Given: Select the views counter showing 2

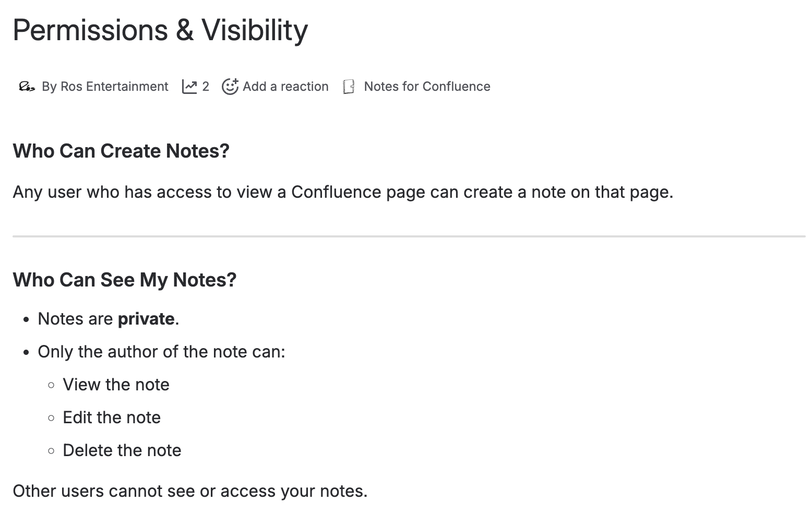Looking at the screenshot, I should click(206, 86).
